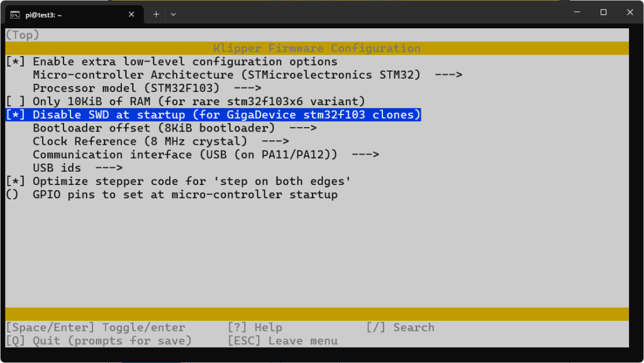The image size is (644, 363).
Task: Open the tab dropdown chevron menu
Action: point(174,14)
